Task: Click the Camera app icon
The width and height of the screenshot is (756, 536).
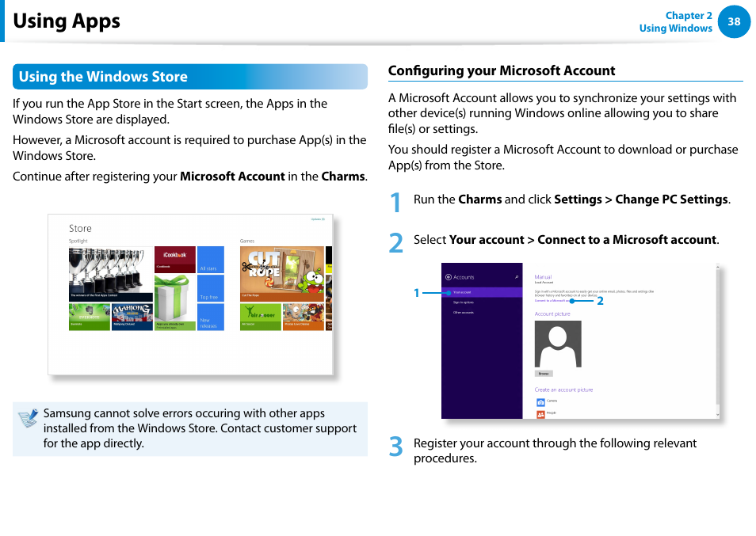Action: [x=540, y=402]
